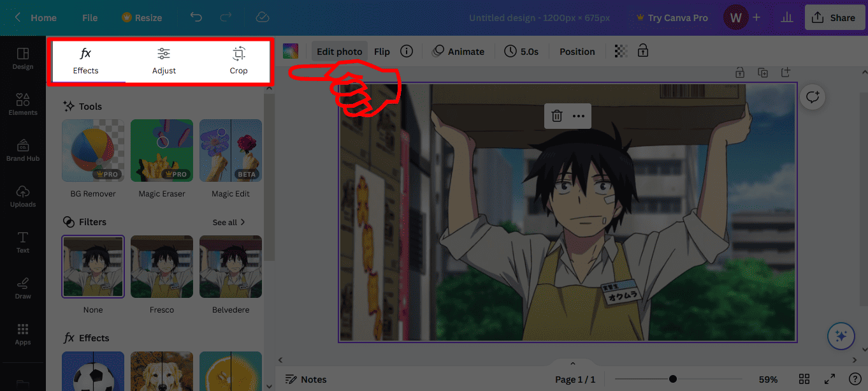
Task: Open the File menu
Action: click(90, 18)
